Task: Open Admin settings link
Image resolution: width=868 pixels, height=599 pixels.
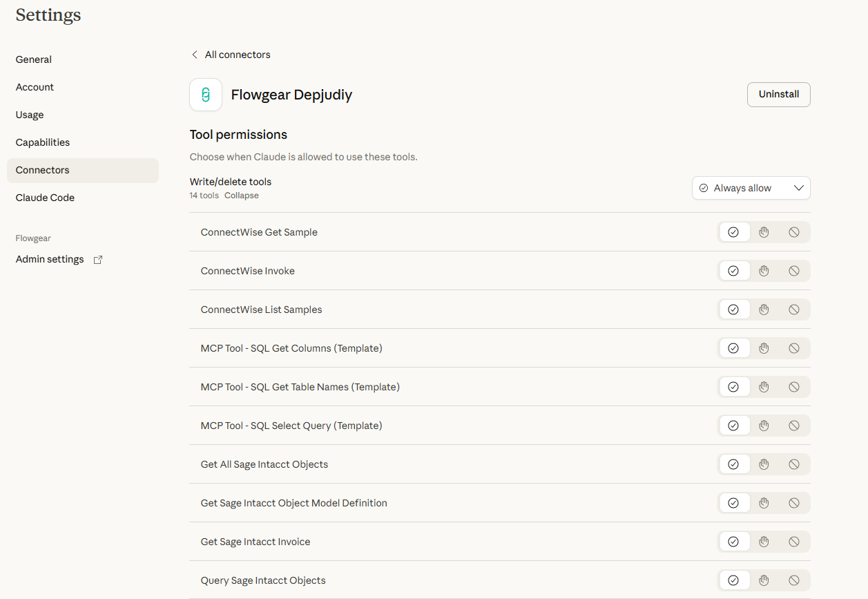Action: [50, 260]
